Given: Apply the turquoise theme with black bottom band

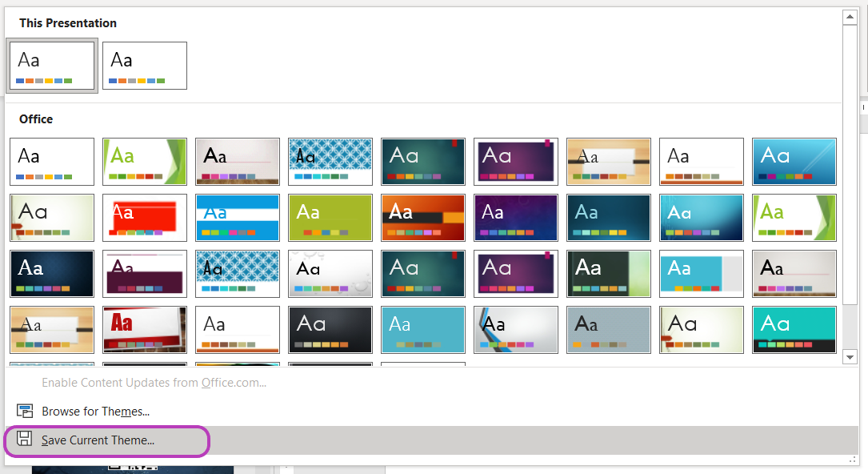Looking at the screenshot, I should pyautogui.click(x=794, y=329).
